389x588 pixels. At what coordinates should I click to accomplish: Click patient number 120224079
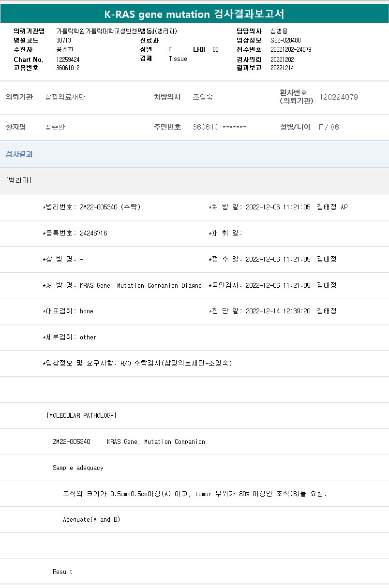tap(339, 97)
